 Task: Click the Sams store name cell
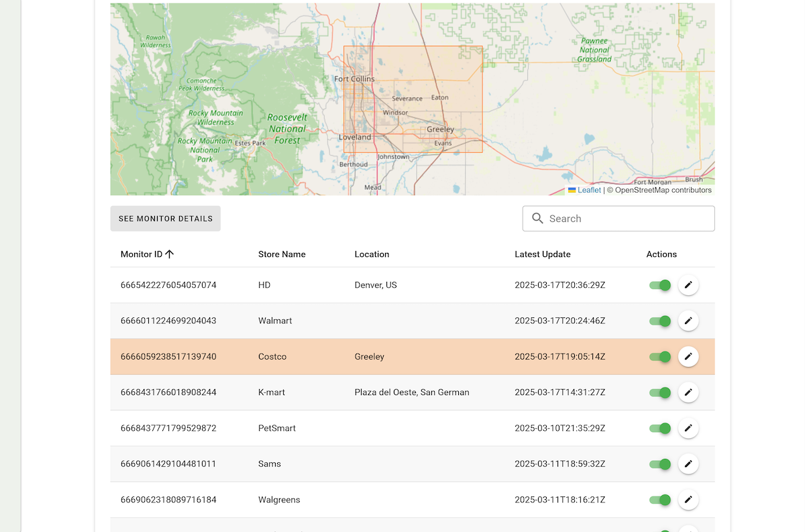click(270, 464)
